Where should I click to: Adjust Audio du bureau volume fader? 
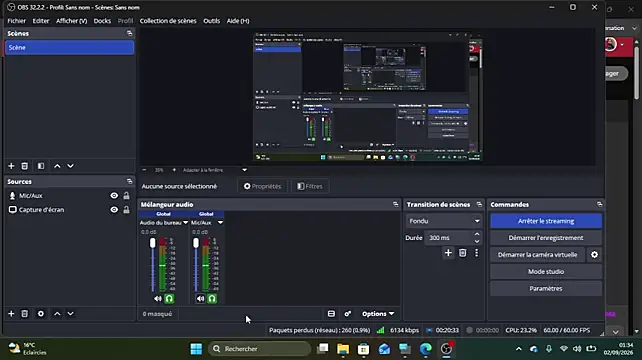[153, 243]
